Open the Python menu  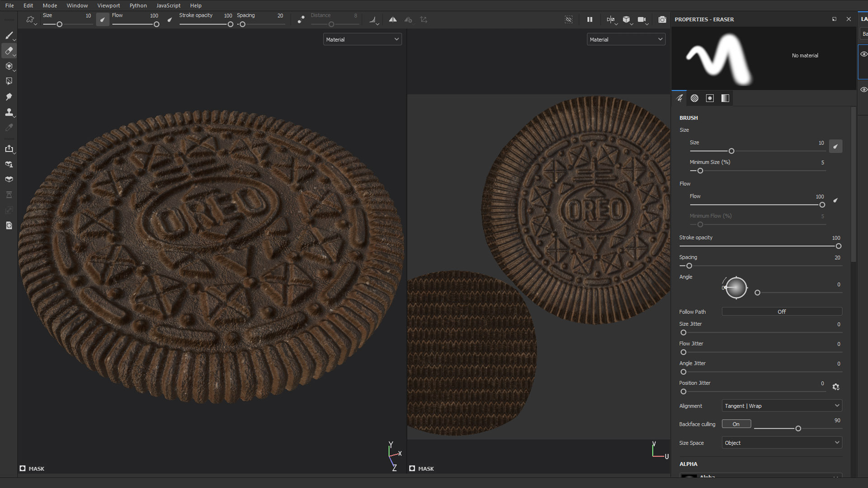coord(138,5)
